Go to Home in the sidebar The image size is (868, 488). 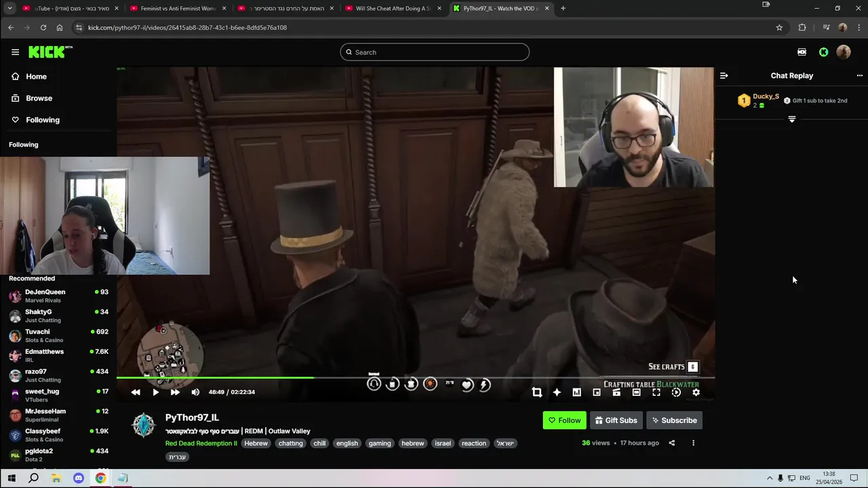pos(36,77)
